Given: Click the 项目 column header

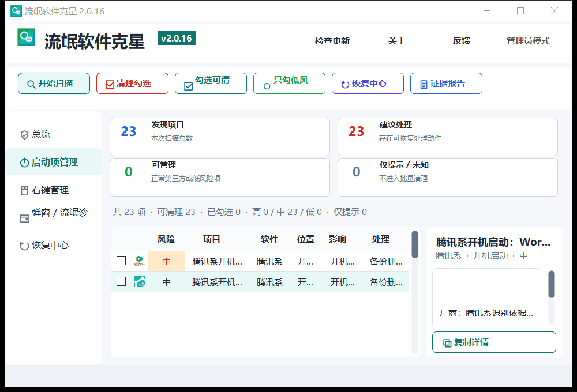Looking at the screenshot, I should tap(212, 239).
